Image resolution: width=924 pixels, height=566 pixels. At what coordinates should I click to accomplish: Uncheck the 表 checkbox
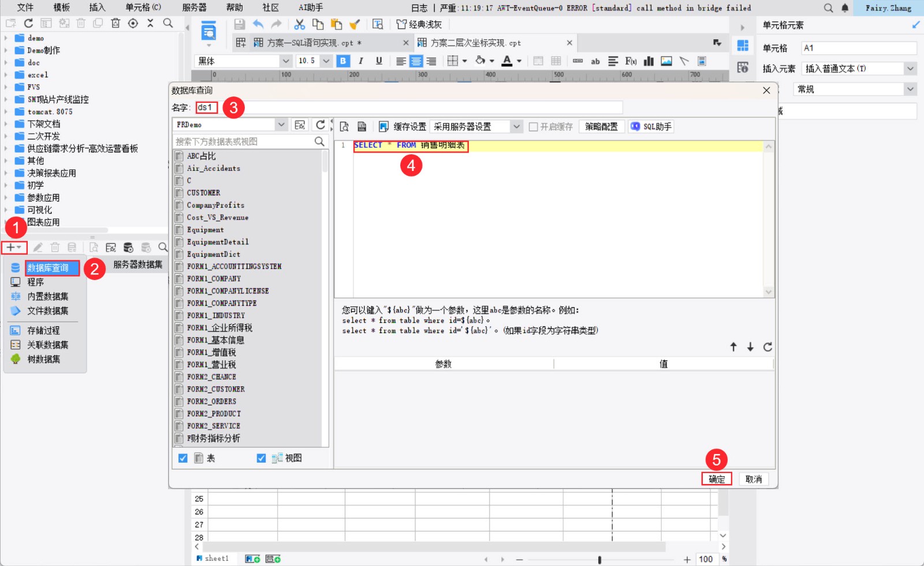pos(183,458)
